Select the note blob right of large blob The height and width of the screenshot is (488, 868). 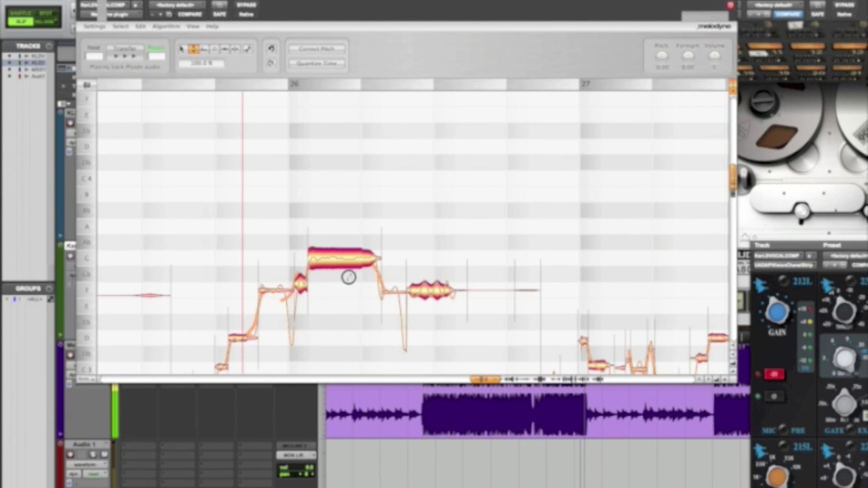(430, 290)
